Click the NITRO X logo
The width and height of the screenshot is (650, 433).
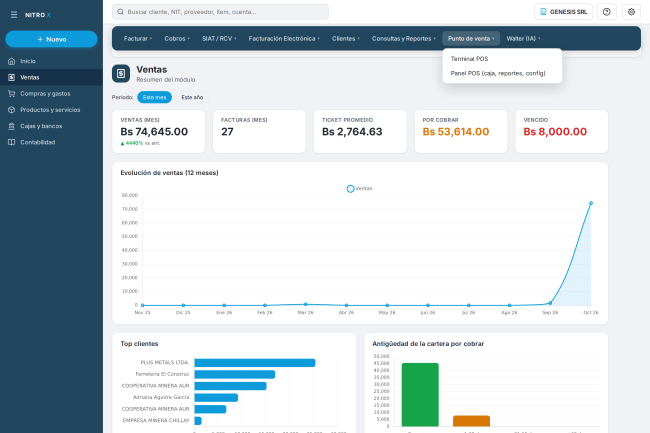coord(38,15)
